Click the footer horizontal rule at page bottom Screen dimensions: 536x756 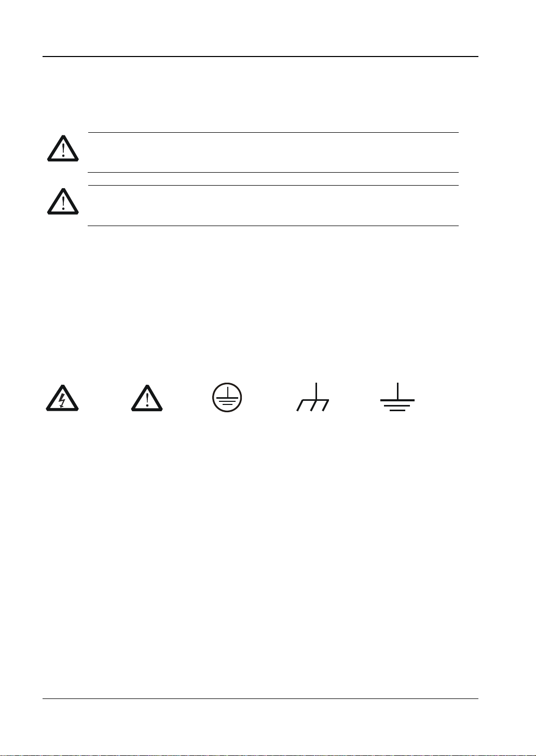(260, 699)
